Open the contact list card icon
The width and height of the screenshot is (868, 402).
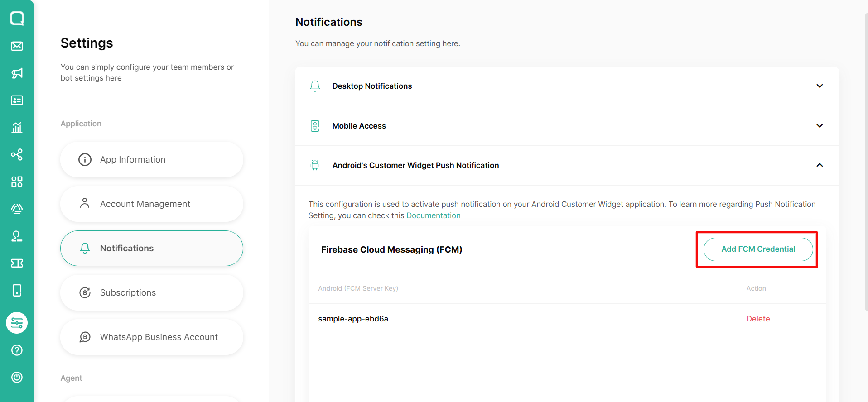click(17, 100)
